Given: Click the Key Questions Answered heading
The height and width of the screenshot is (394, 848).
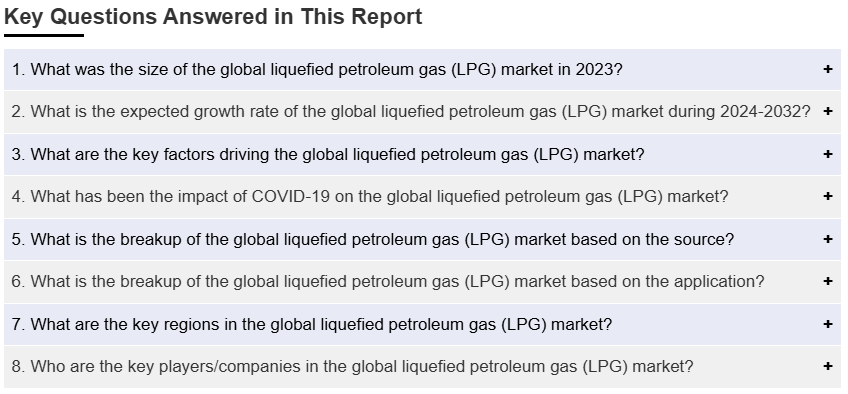Looking at the screenshot, I should [213, 16].
